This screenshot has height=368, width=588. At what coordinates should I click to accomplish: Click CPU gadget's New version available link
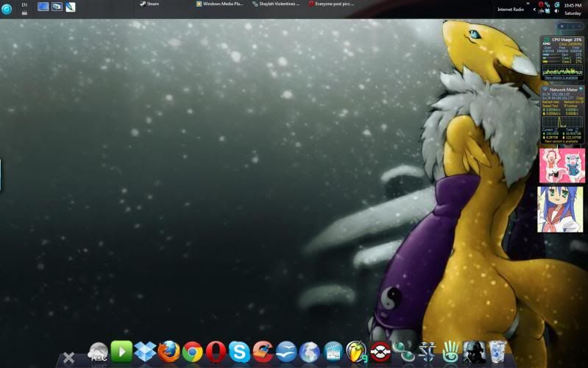562,78
